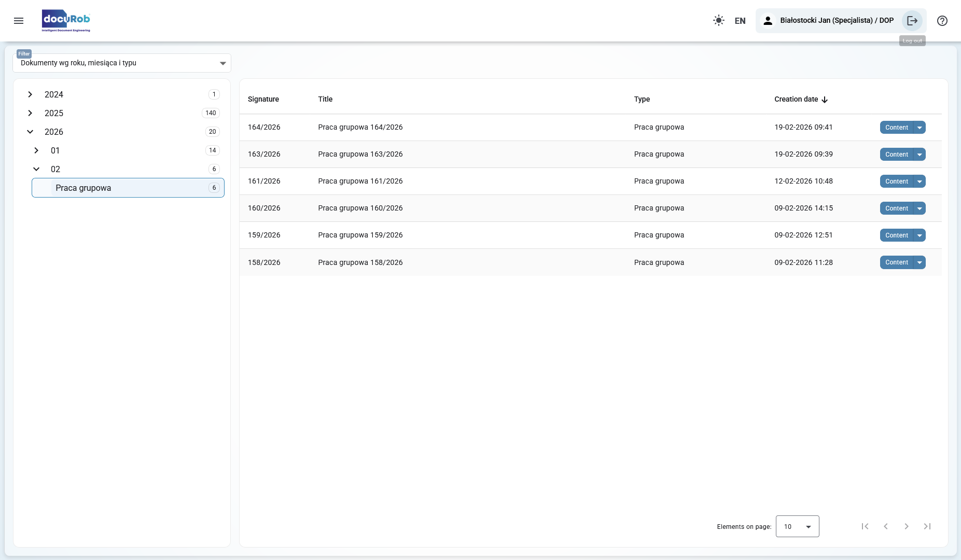Toggle the light/dark theme sun icon
961x560 pixels.
click(718, 21)
